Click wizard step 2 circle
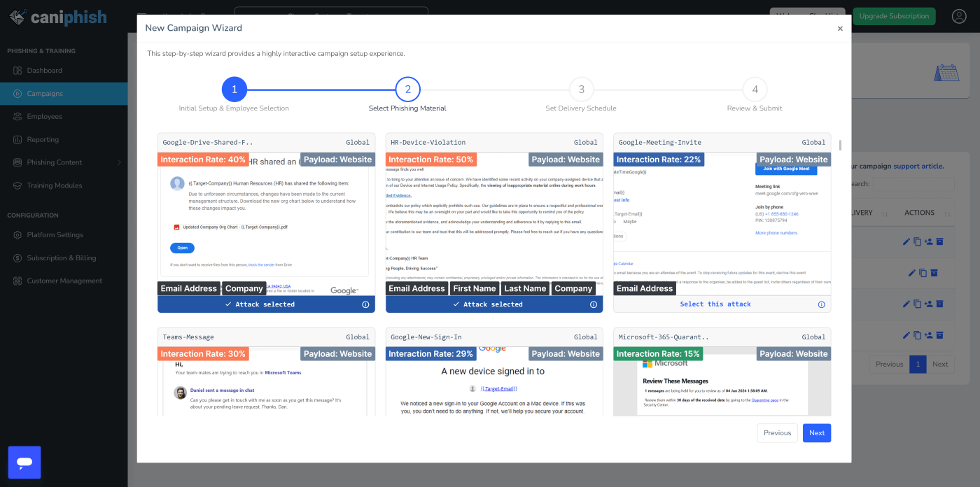This screenshot has height=487, width=980. pos(408,90)
